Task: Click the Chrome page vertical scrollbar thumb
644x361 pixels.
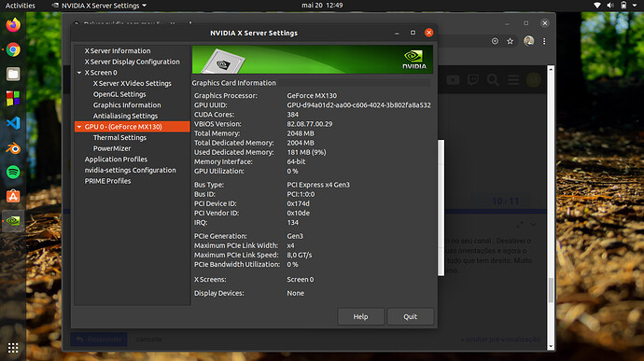Action: 551,289
